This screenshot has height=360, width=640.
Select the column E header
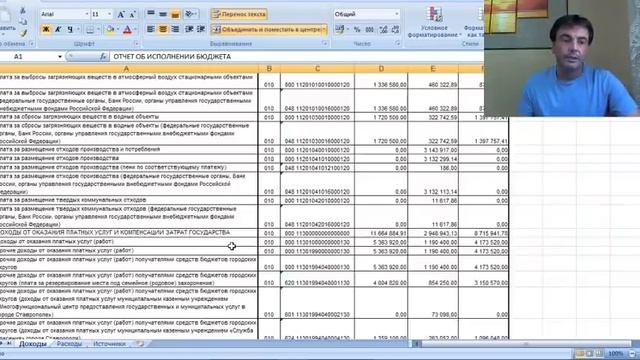(433, 69)
